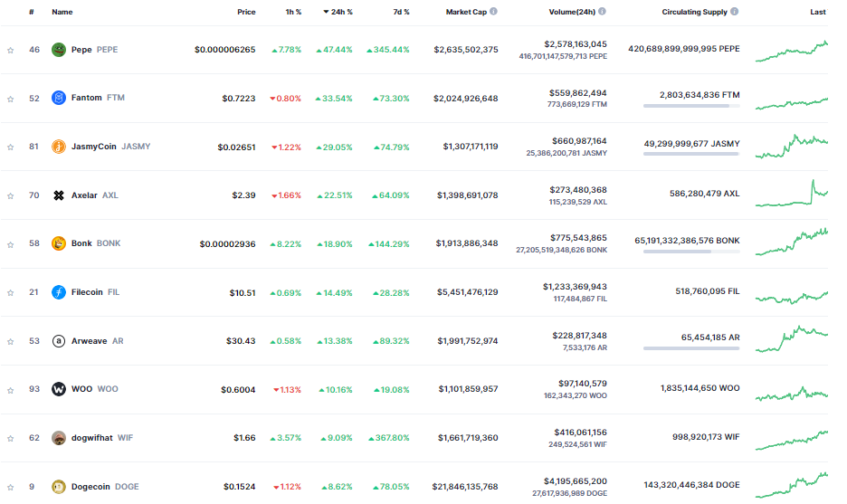Open the Arweave AR coin page
Viewport: 847px width, 504px height.
click(97, 341)
